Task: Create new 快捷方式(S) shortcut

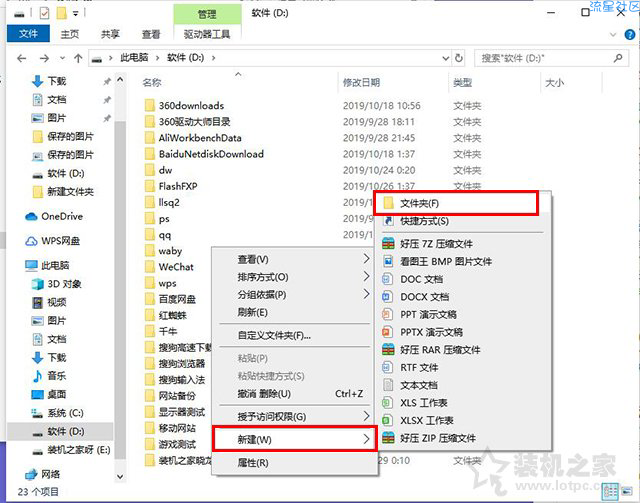Action: (463, 221)
